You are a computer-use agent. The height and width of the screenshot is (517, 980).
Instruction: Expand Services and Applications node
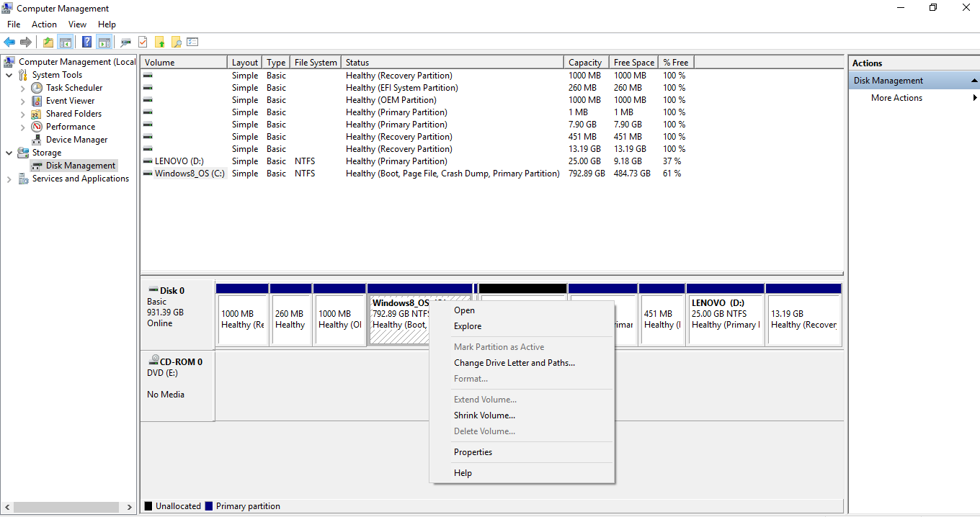click(9, 179)
